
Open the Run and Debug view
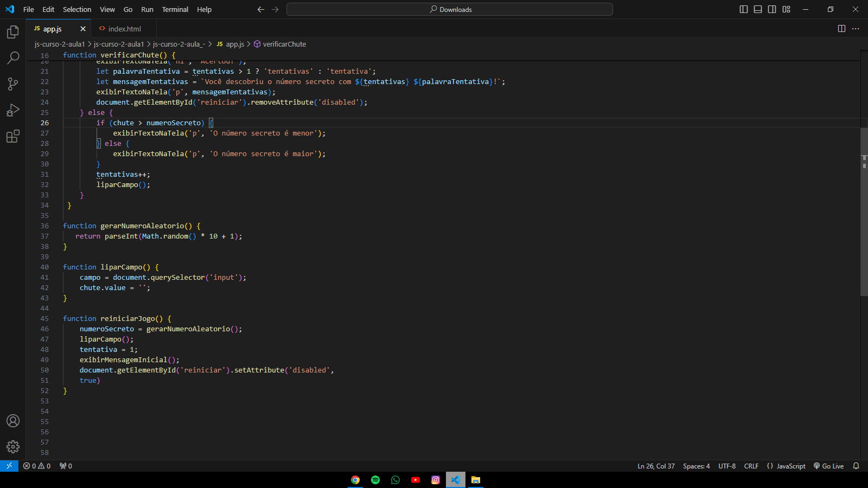pyautogui.click(x=13, y=110)
